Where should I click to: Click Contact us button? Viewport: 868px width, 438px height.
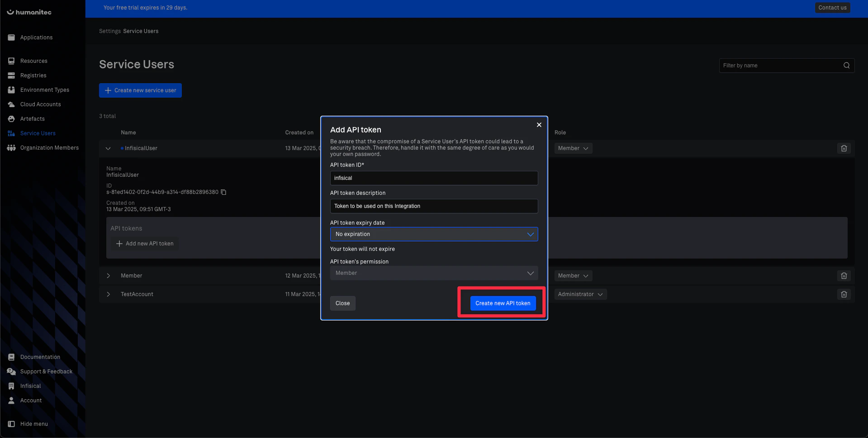832,8
